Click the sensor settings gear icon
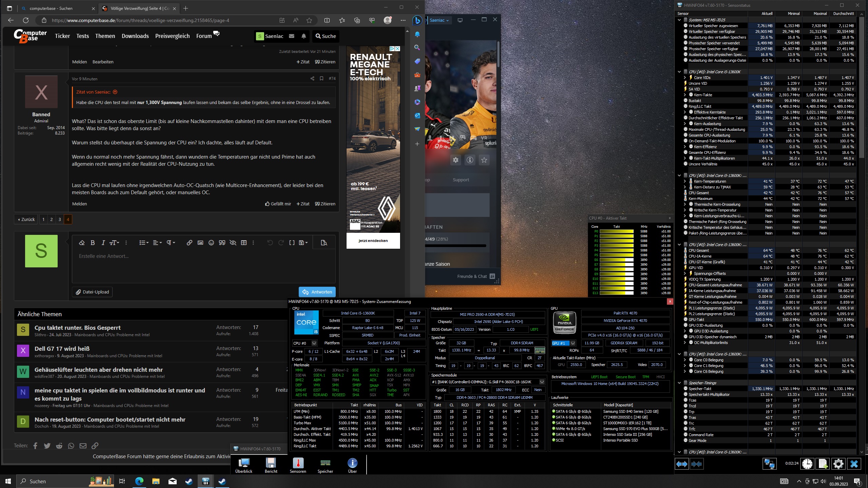The height and width of the screenshot is (488, 868). [x=838, y=464]
